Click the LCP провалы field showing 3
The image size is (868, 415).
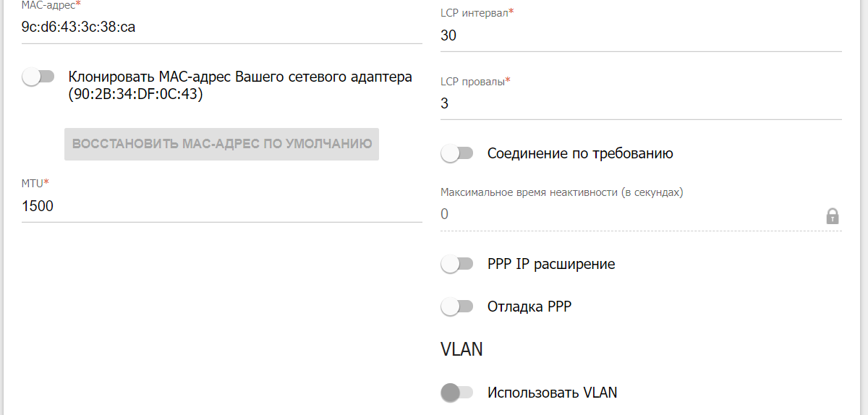pos(641,103)
